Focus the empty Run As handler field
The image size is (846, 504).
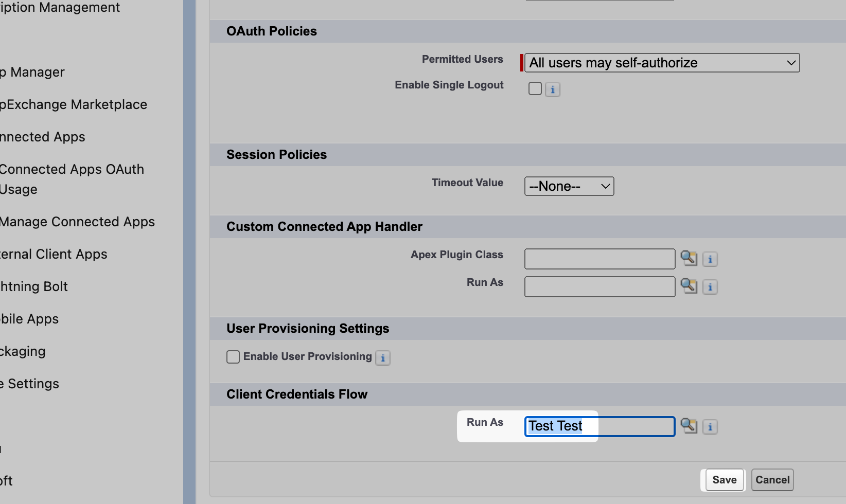click(600, 286)
